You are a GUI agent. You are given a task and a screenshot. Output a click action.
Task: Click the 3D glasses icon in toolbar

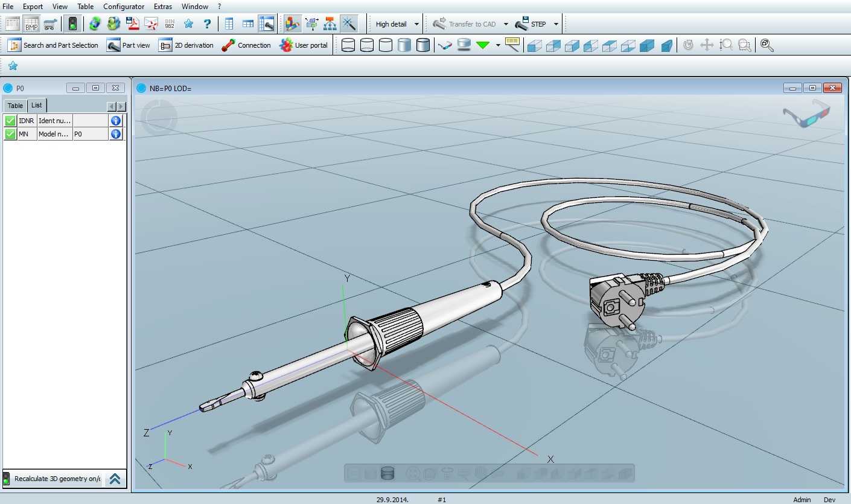[445, 45]
